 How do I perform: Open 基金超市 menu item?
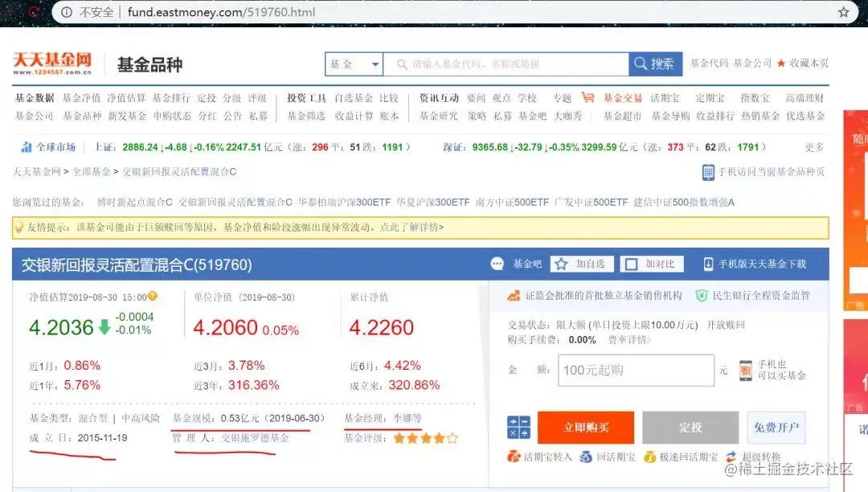pyautogui.click(x=622, y=116)
